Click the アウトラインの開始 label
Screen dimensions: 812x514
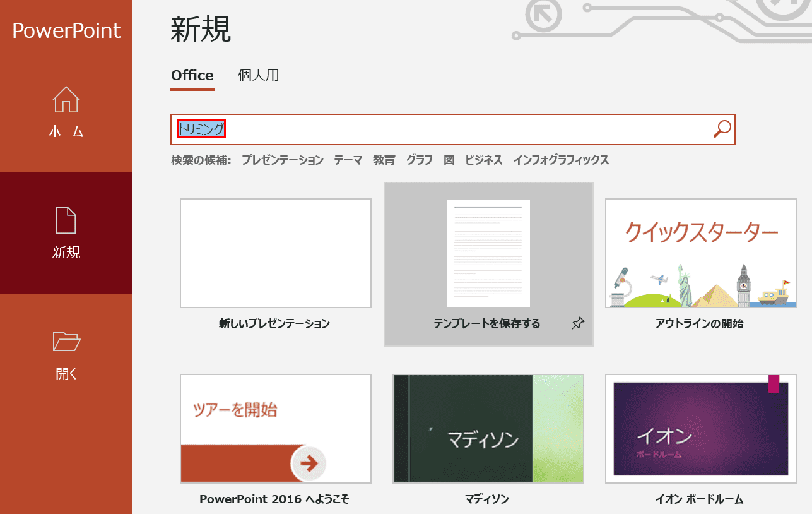pos(700,324)
